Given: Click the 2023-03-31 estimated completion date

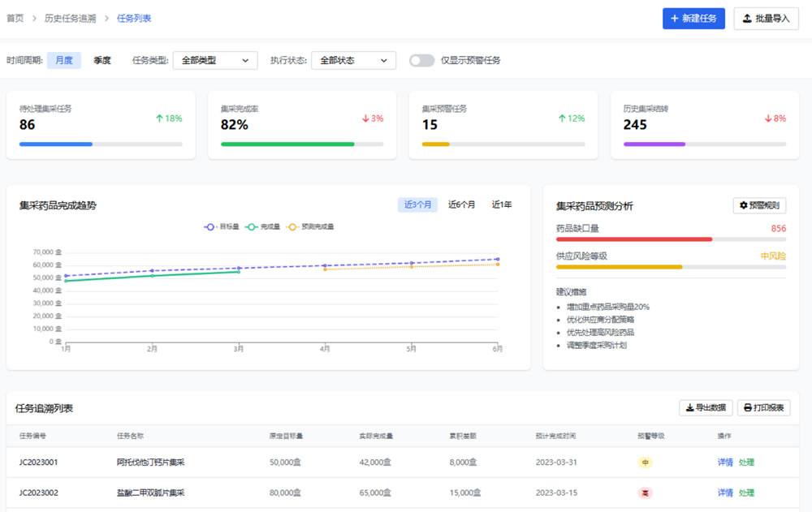Looking at the screenshot, I should tap(556, 463).
